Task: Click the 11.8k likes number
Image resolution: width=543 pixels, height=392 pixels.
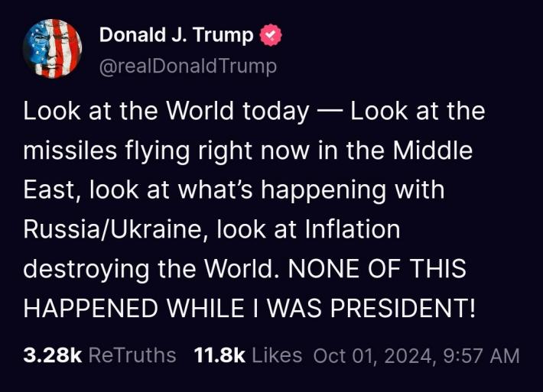Action: [219, 355]
